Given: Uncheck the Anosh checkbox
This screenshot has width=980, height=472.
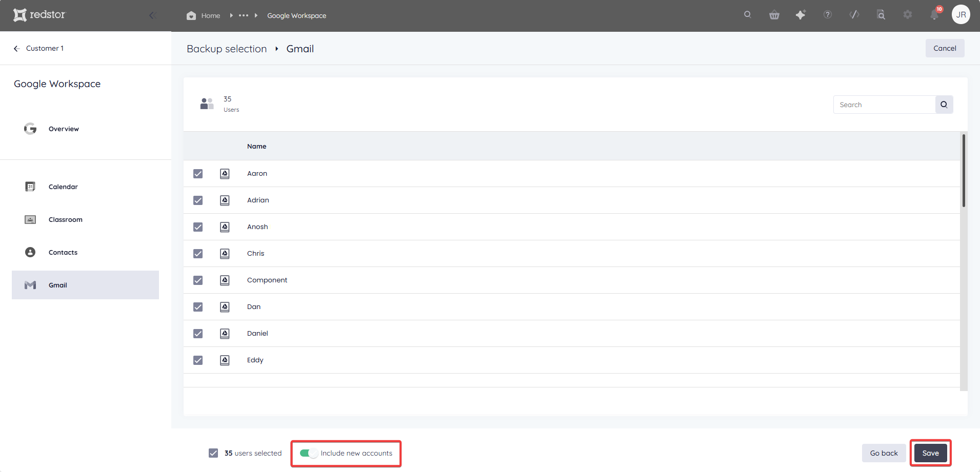Looking at the screenshot, I should 198,227.
